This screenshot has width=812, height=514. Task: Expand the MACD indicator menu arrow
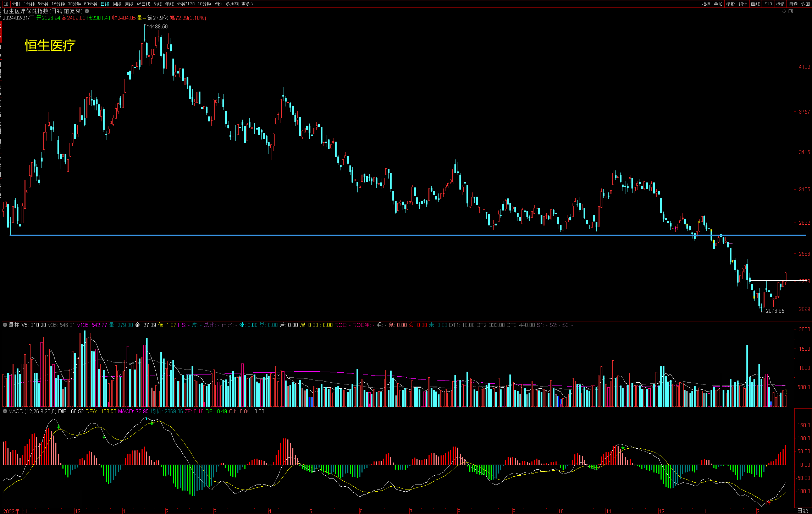pos(5,411)
